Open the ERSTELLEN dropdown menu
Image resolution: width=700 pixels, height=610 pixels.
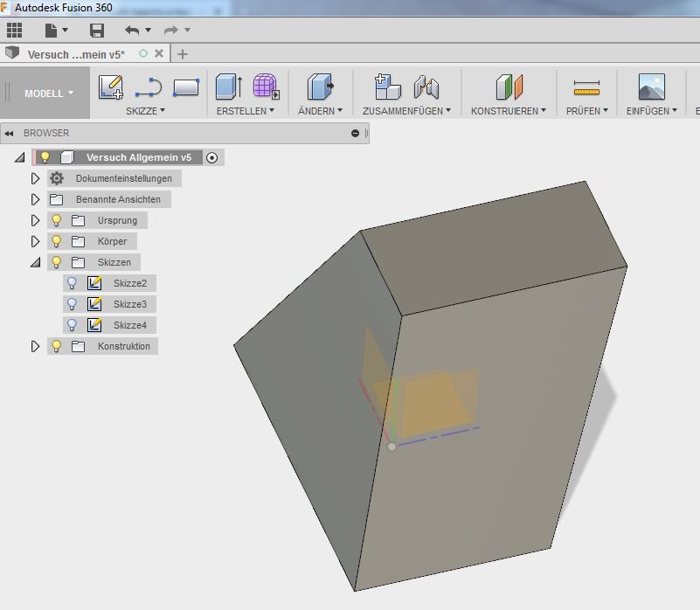click(247, 110)
